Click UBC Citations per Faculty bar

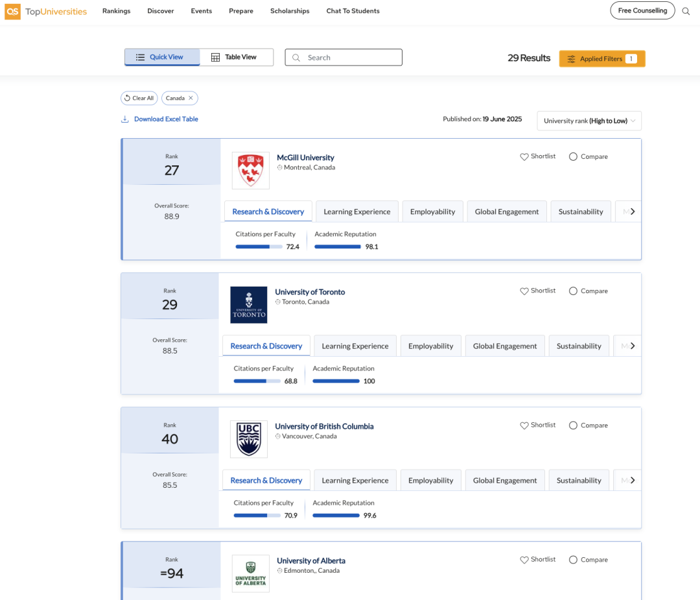(x=257, y=516)
